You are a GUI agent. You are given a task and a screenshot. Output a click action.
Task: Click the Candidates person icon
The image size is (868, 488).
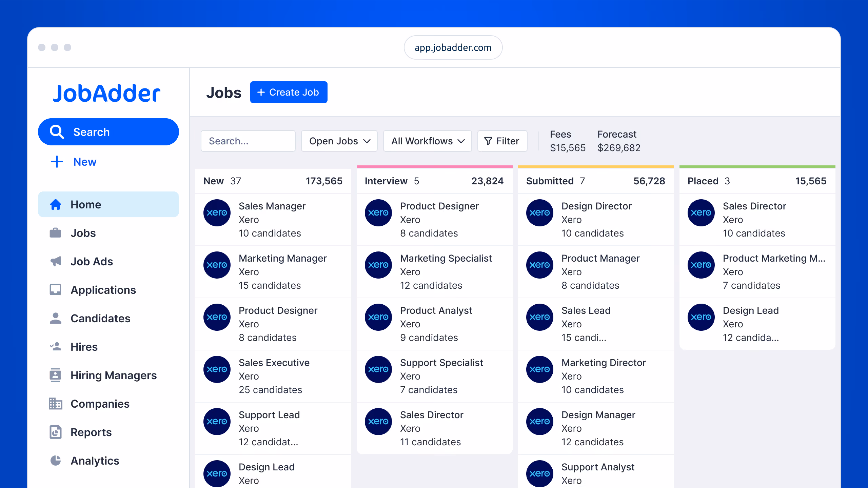pyautogui.click(x=56, y=318)
